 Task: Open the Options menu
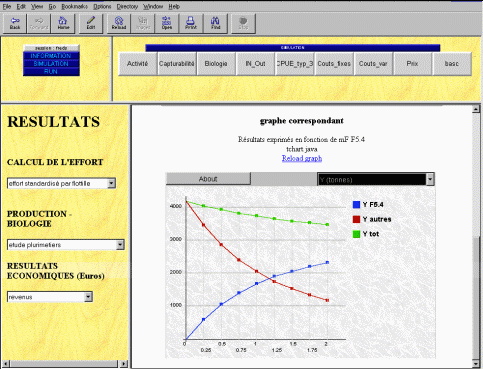102,6
